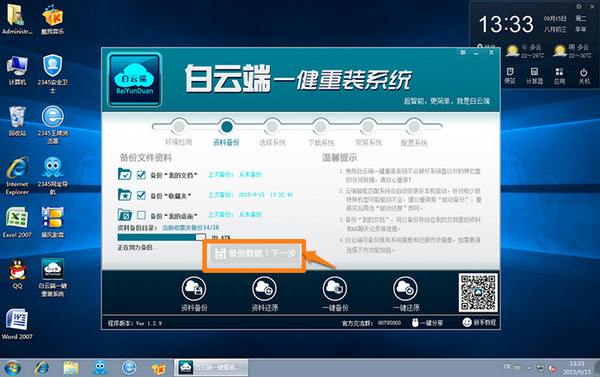This screenshot has width=600, height=377.
Task: Open Internet Explorer from the taskbar
Action: pos(42,368)
